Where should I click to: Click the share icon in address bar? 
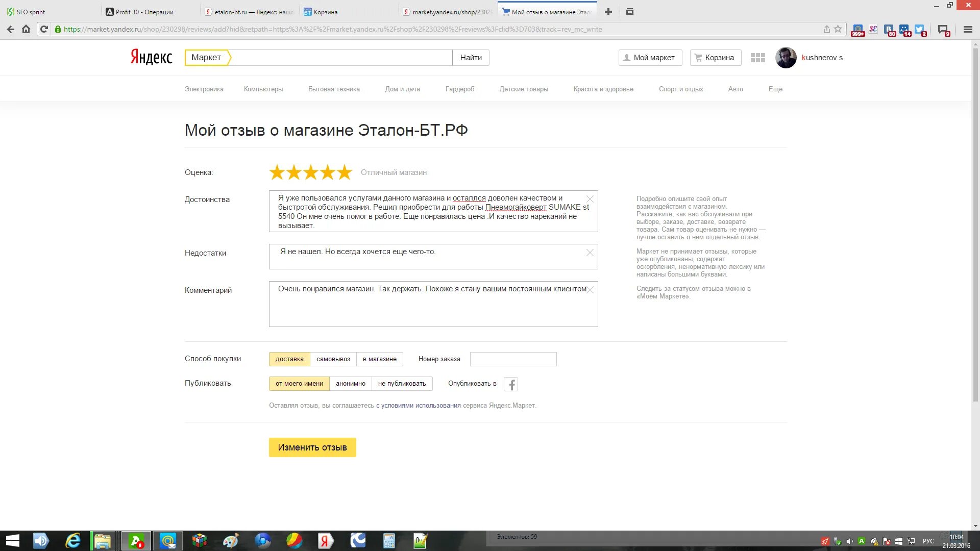pyautogui.click(x=826, y=29)
